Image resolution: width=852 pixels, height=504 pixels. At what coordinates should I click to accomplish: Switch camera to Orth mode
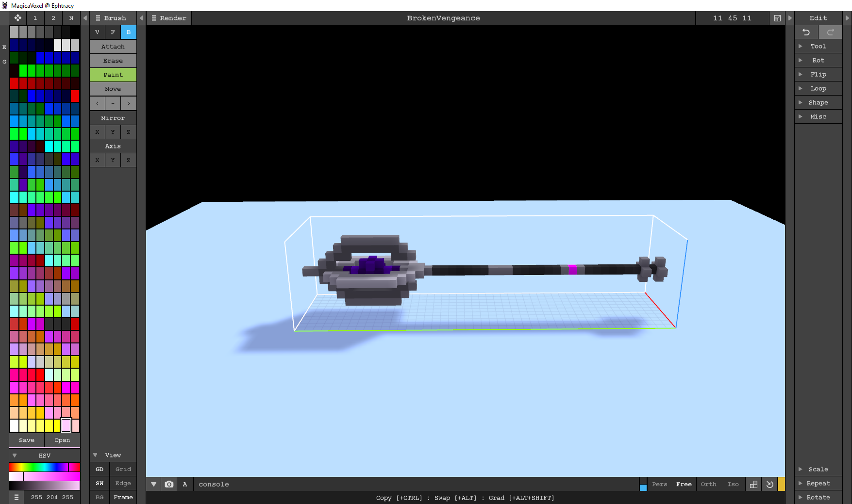pos(708,484)
